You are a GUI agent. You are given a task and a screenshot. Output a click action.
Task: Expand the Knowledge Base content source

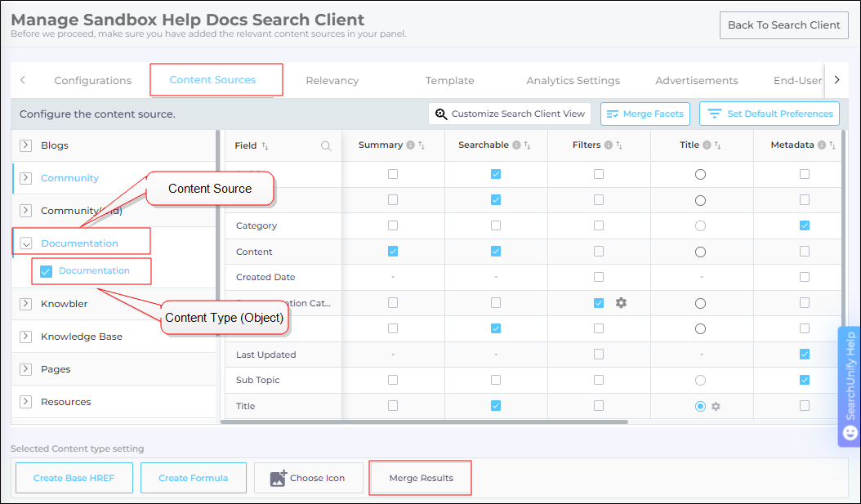25,337
